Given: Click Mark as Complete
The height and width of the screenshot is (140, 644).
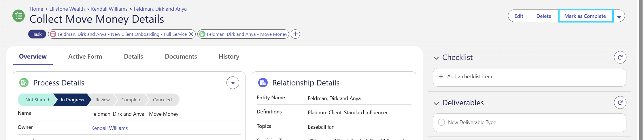Looking at the screenshot, I should [585, 16].
